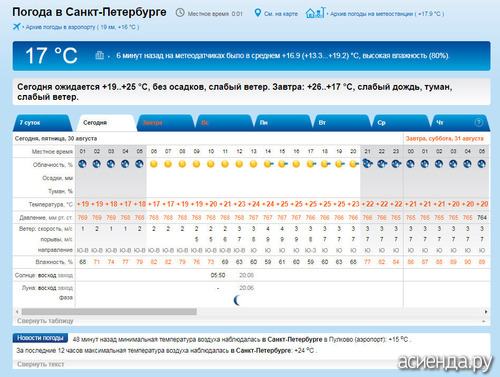The width and height of the screenshot is (500, 377).
Task: Open the Завтра forecast tab
Action: (166, 123)
